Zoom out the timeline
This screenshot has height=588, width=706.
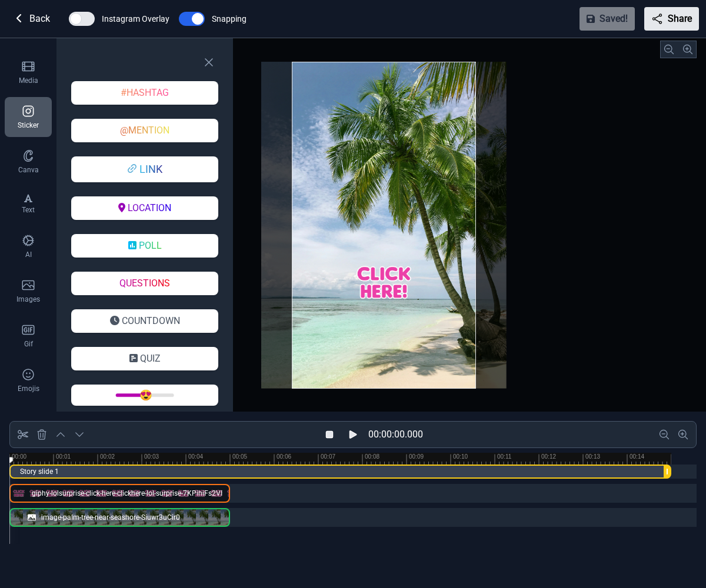click(664, 435)
